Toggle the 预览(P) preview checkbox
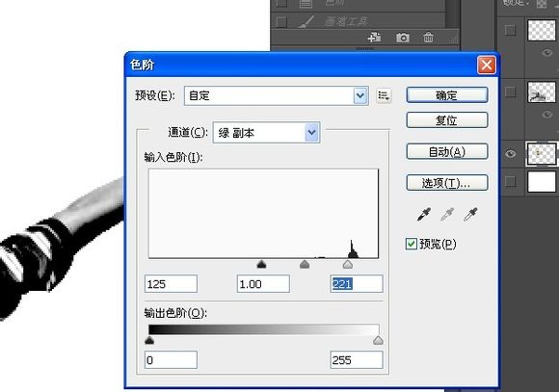The width and height of the screenshot is (559, 392). pyautogui.click(x=411, y=244)
